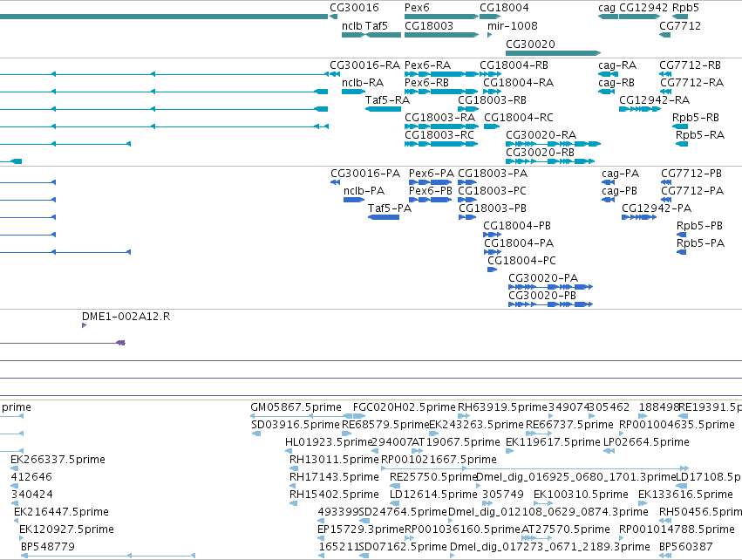Select transcript Taf5-RA
Screen dimensions: 742x560
384,109
